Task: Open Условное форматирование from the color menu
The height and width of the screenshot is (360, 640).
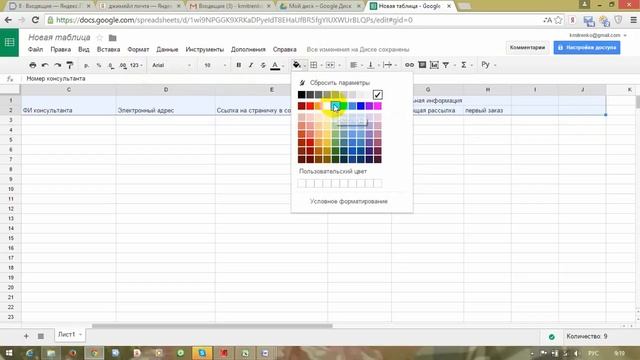Action: 349,201
